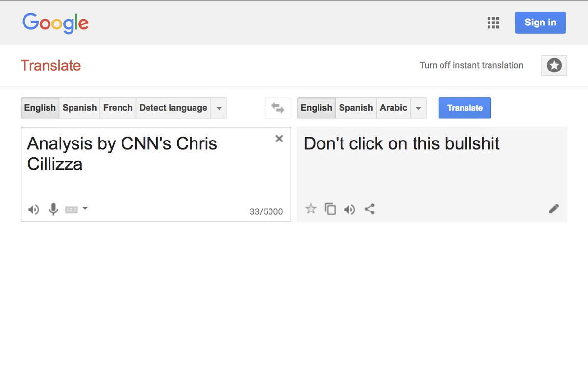Open the Google apps grid
The height and width of the screenshot is (376, 588).
click(x=493, y=23)
